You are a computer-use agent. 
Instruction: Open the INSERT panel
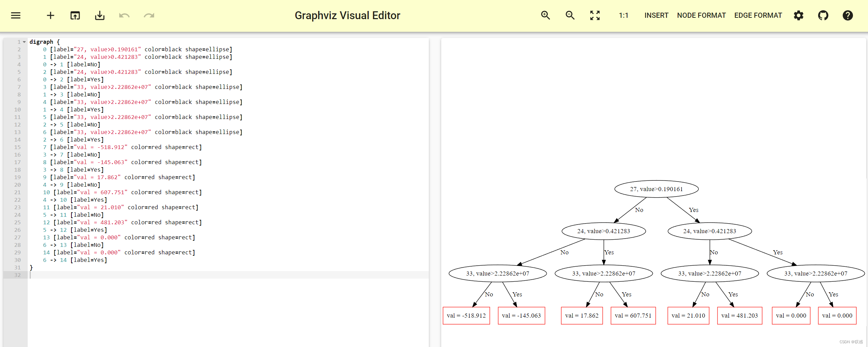tap(656, 15)
